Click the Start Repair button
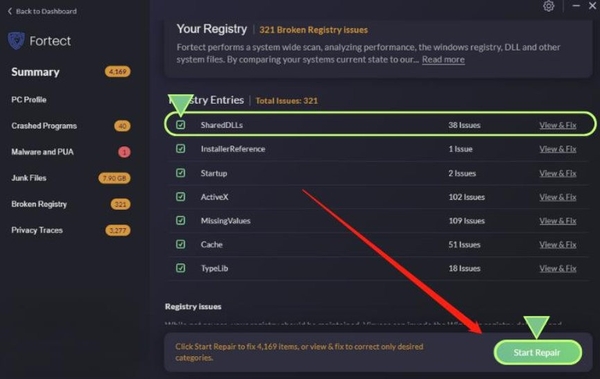Viewport: 600px width, 379px height. (x=538, y=353)
